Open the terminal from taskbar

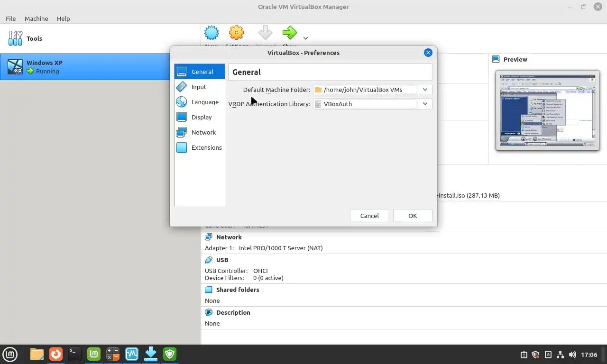pyautogui.click(x=74, y=354)
